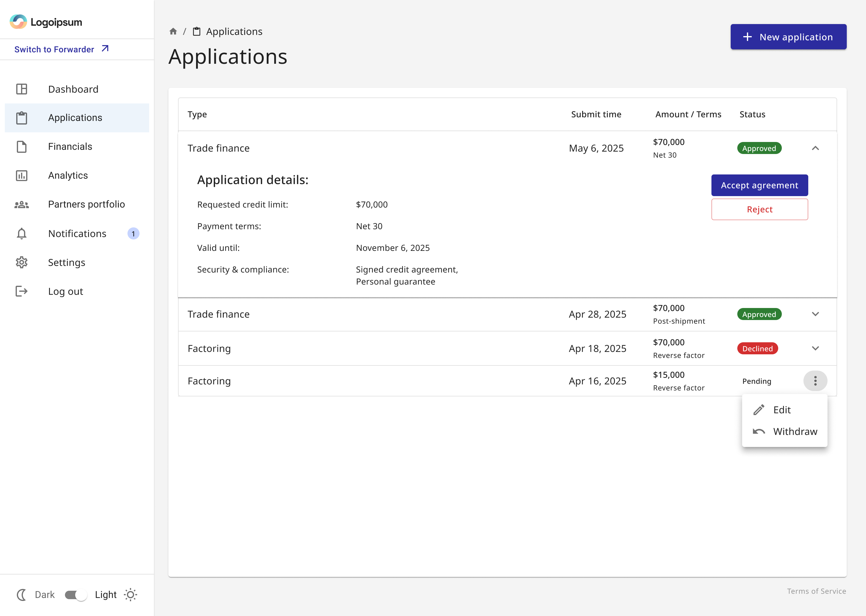The height and width of the screenshot is (616, 866).
Task: Click the breadcrumb clipboard icon
Action: pyautogui.click(x=196, y=32)
